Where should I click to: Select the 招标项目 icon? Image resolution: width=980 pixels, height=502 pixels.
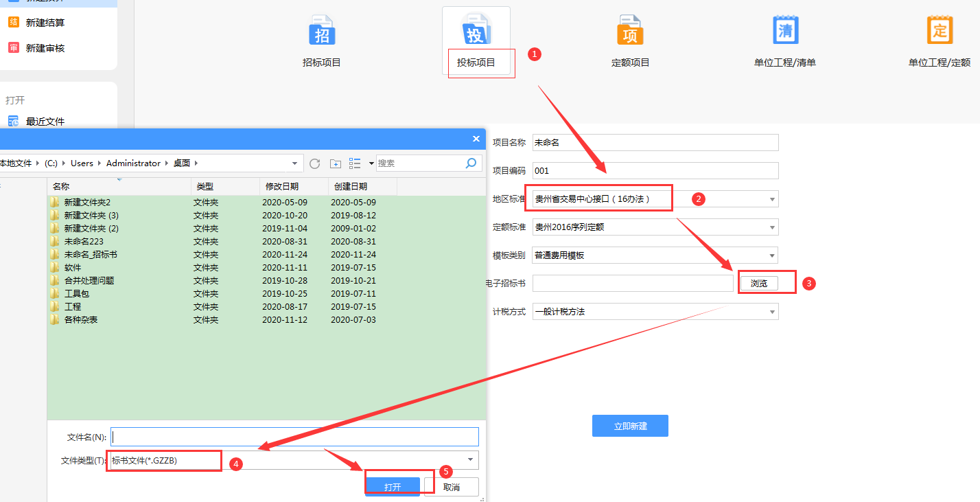[x=321, y=32]
